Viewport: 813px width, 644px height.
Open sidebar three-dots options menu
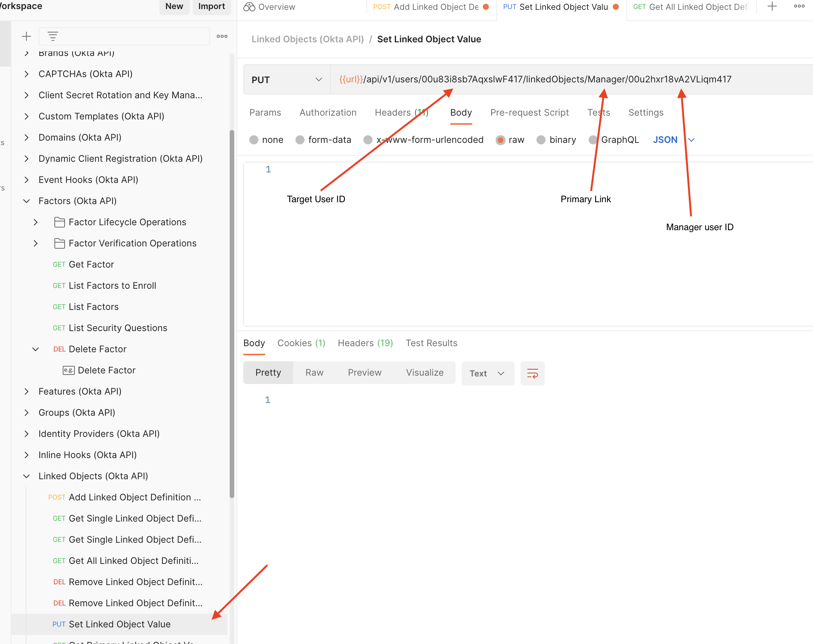point(222,36)
